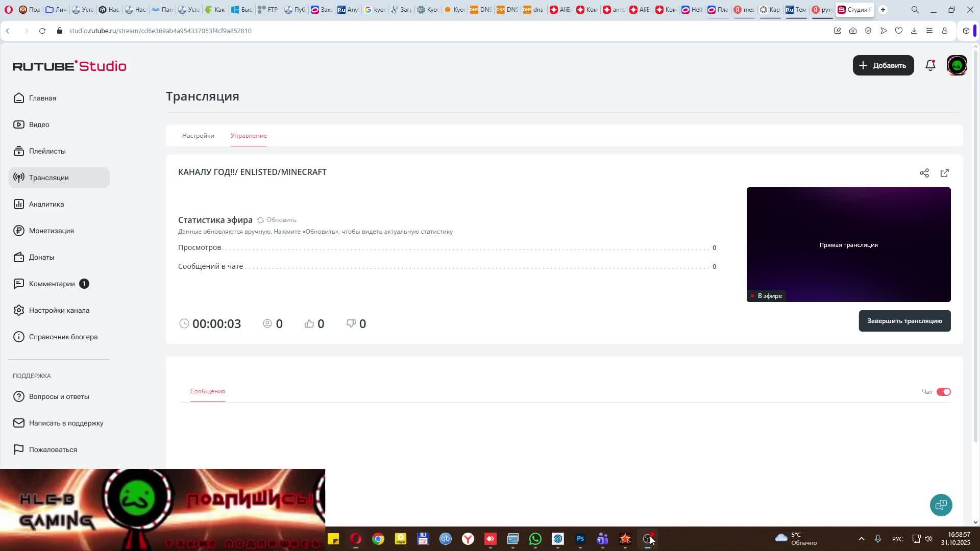Open Написать в поддержку link
Screen dimensions: 980x551
coord(66,423)
